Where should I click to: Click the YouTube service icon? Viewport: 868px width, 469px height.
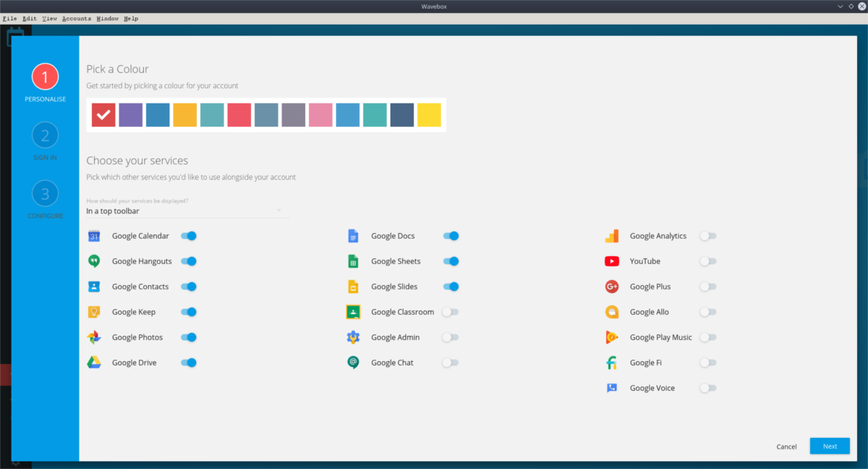pyautogui.click(x=611, y=261)
